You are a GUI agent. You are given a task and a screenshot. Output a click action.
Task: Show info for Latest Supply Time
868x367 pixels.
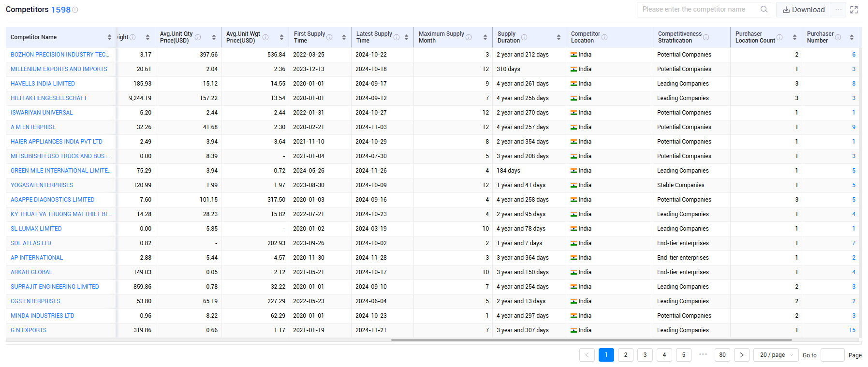[397, 37]
